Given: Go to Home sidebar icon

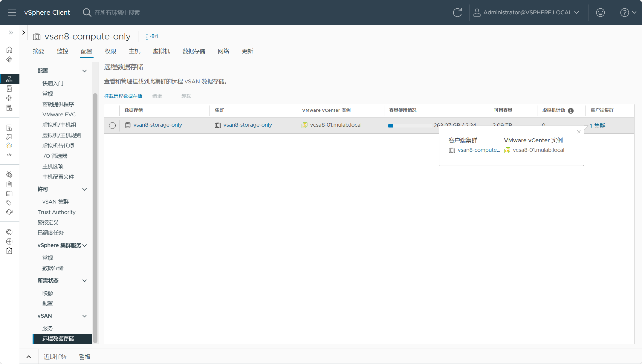Looking at the screenshot, I should tap(9, 50).
